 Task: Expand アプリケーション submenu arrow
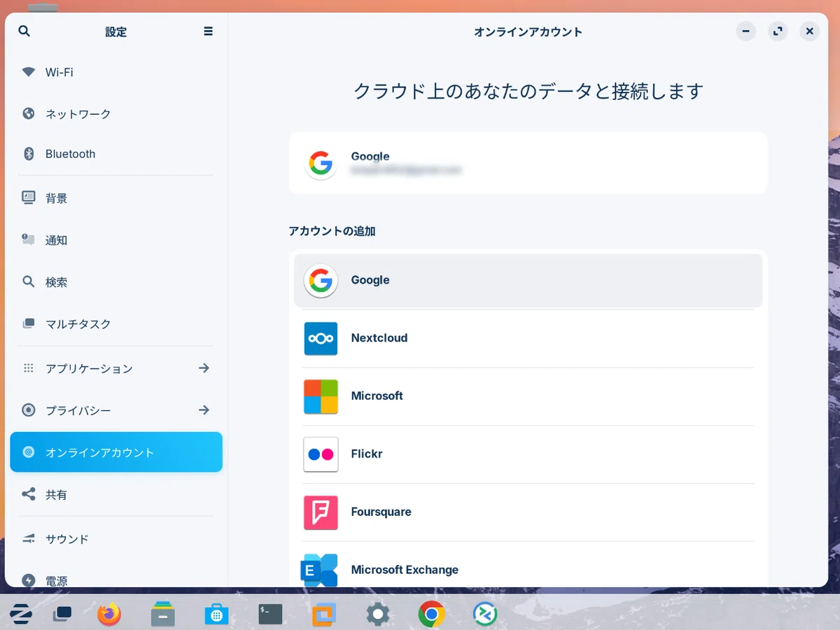[204, 368]
